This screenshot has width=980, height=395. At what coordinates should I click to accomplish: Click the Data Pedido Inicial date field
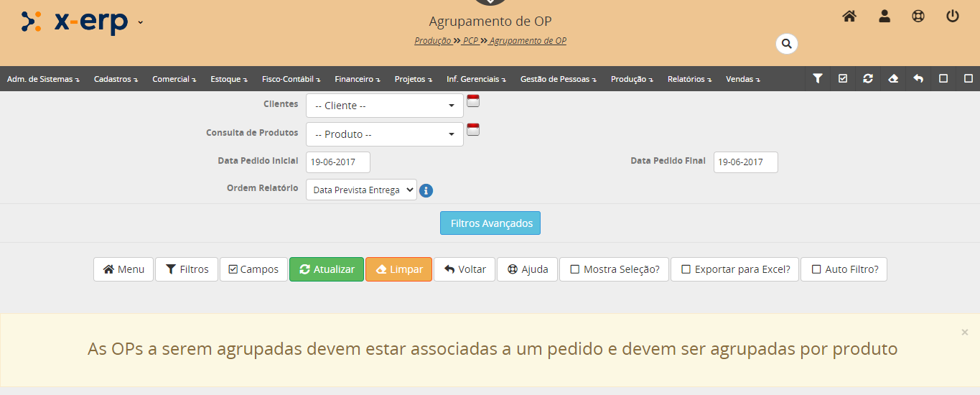coord(337,162)
